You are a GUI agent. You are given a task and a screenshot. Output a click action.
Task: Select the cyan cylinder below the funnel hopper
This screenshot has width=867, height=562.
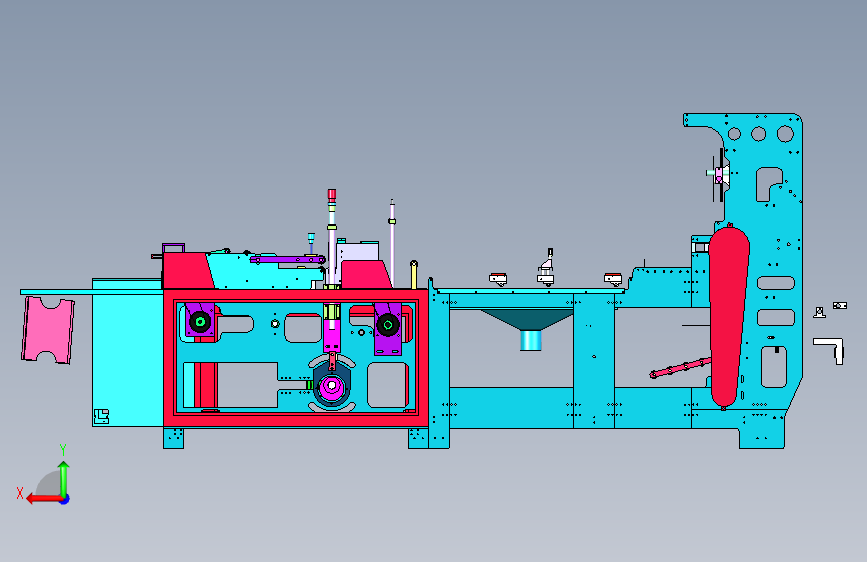click(530, 340)
